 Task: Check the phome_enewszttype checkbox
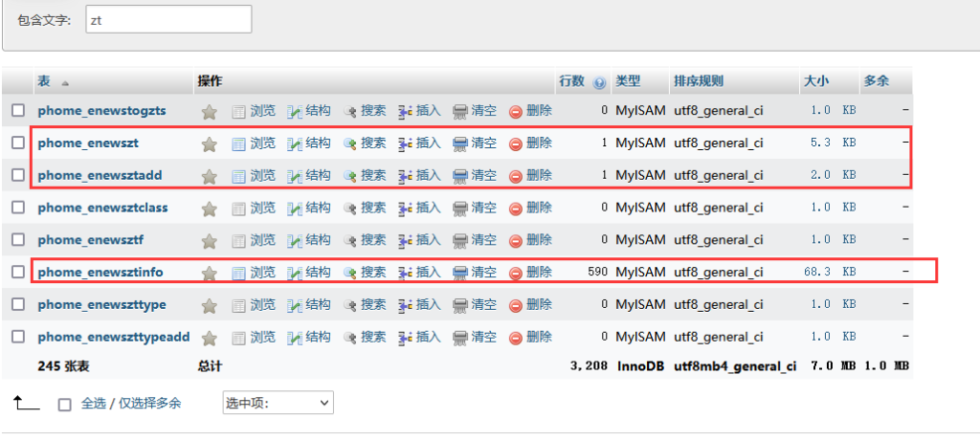coord(18,304)
